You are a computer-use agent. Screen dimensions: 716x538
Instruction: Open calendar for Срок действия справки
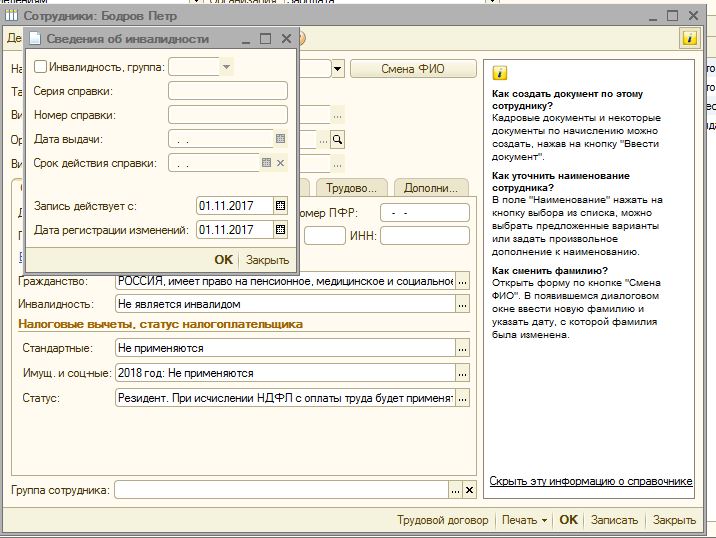(267, 163)
